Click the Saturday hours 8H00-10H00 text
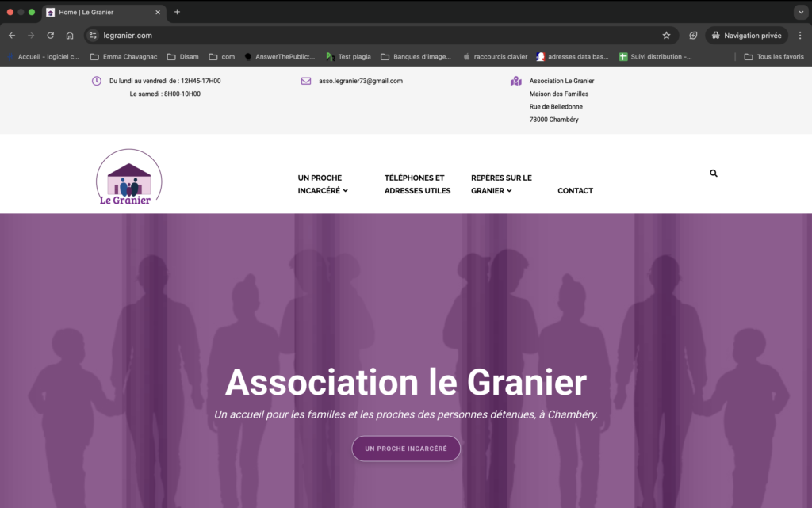Image resolution: width=812 pixels, height=508 pixels. click(165, 94)
